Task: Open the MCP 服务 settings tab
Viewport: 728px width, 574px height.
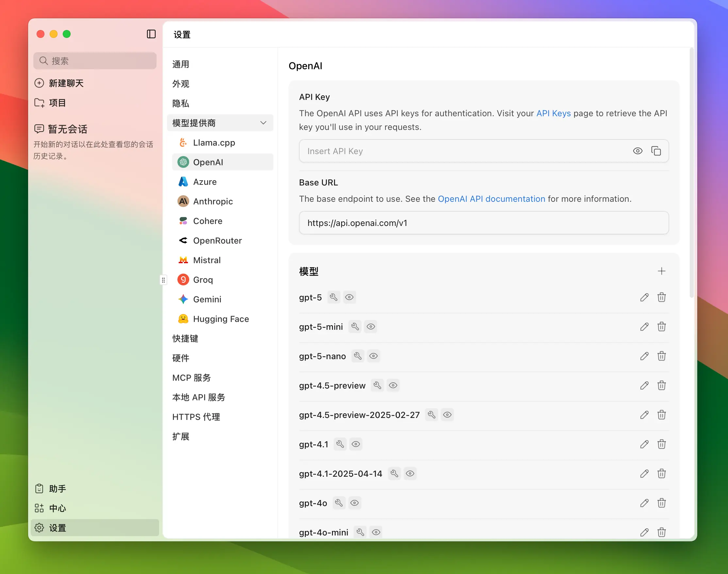Action: (x=191, y=377)
